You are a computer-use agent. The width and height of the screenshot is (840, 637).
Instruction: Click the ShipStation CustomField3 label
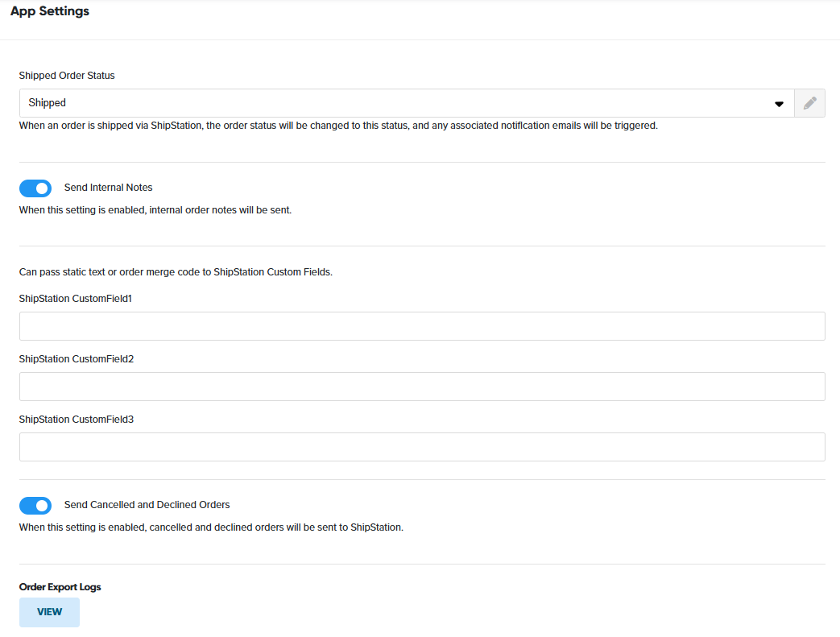76,420
